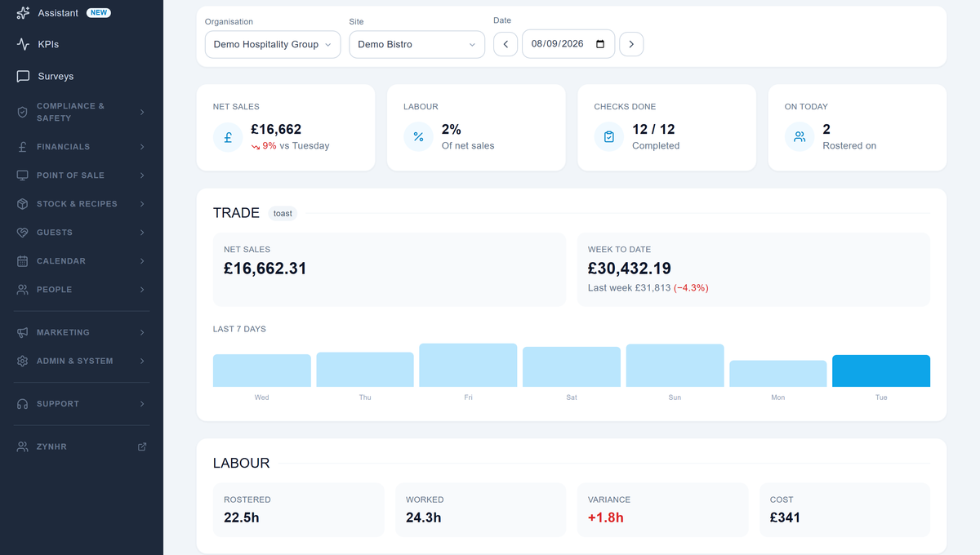The image size is (980, 555).
Task: Open the Site dropdown
Action: click(x=416, y=44)
